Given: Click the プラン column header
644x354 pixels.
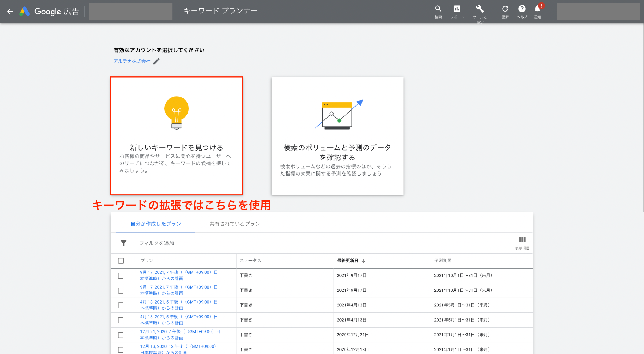Looking at the screenshot, I should (x=147, y=261).
